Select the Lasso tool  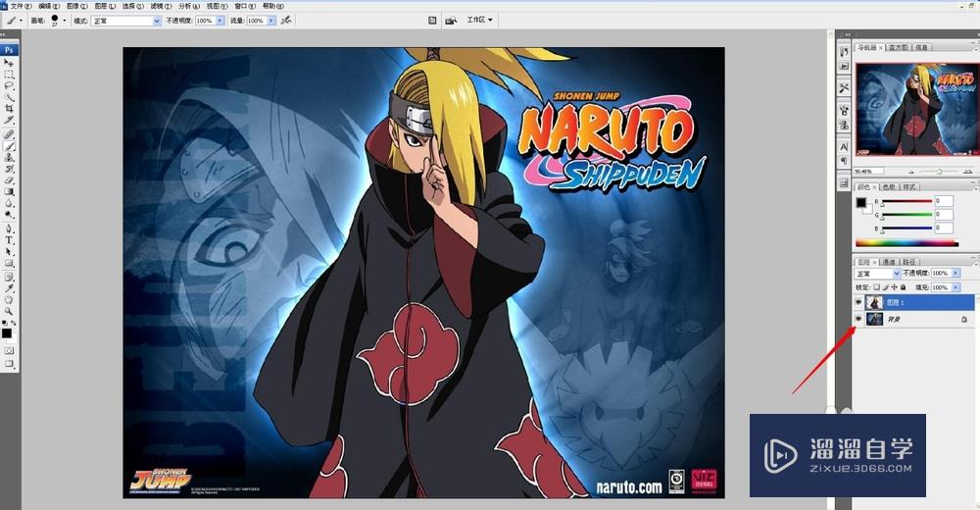8,85
